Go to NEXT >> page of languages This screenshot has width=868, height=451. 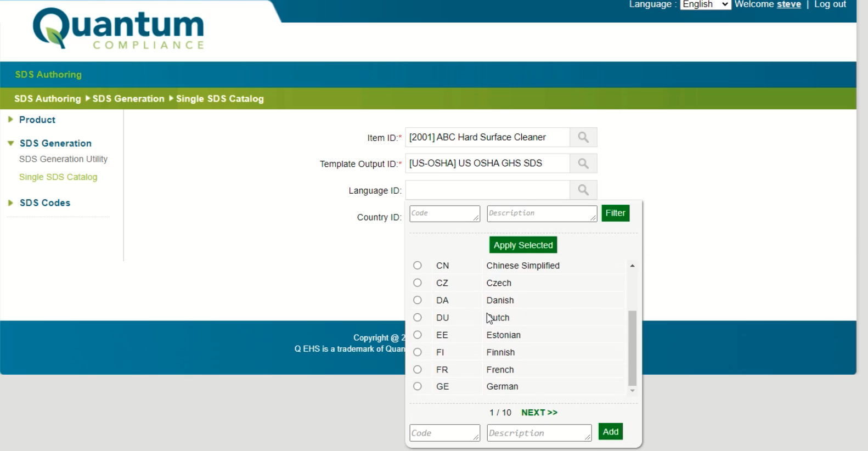(x=539, y=413)
